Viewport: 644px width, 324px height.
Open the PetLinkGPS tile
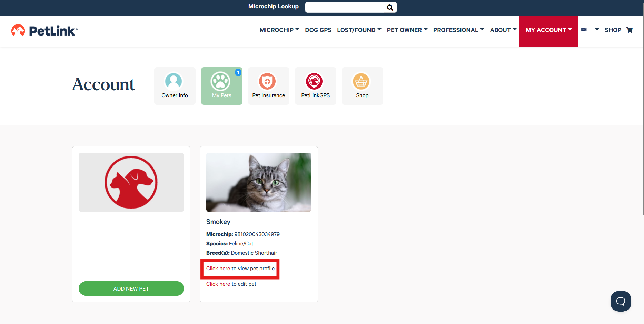[x=316, y=86]
